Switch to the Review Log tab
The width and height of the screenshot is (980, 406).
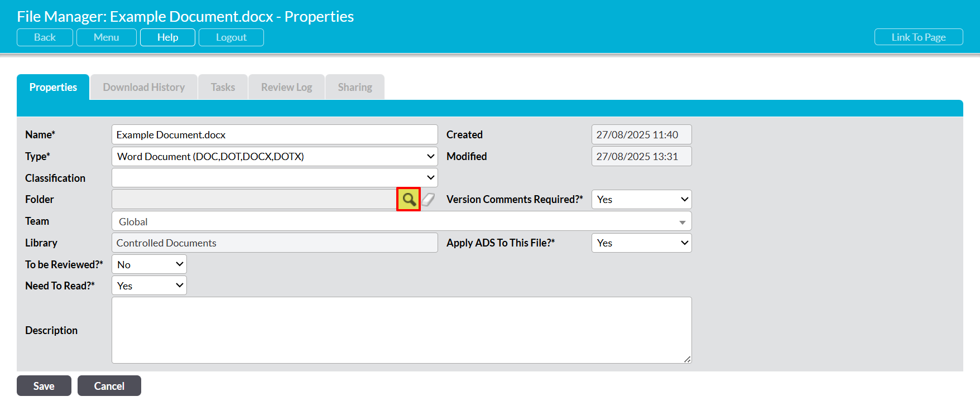286,88
